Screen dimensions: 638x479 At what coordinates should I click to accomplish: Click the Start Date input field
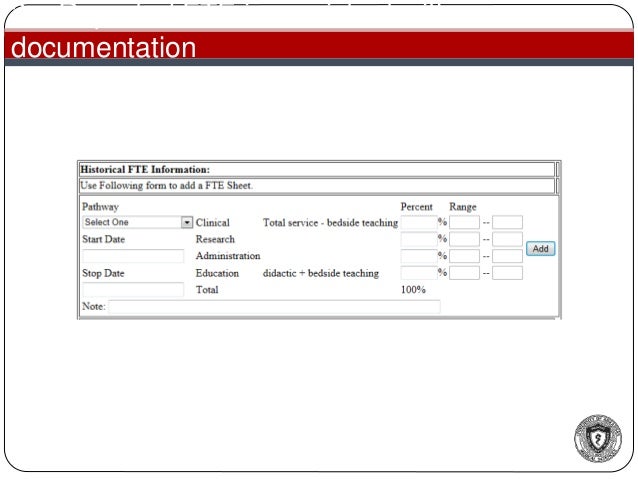coord(132,257)
